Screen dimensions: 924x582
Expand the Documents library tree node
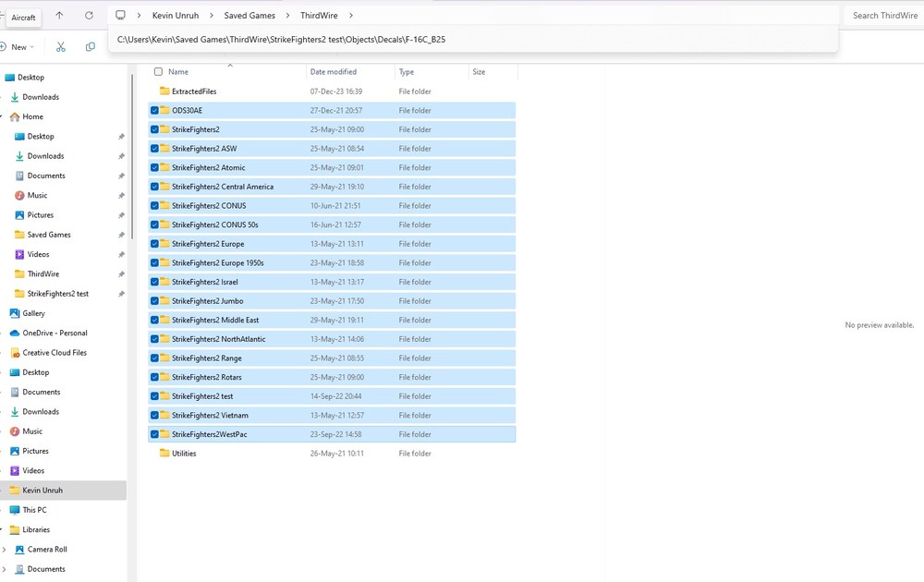4,569
